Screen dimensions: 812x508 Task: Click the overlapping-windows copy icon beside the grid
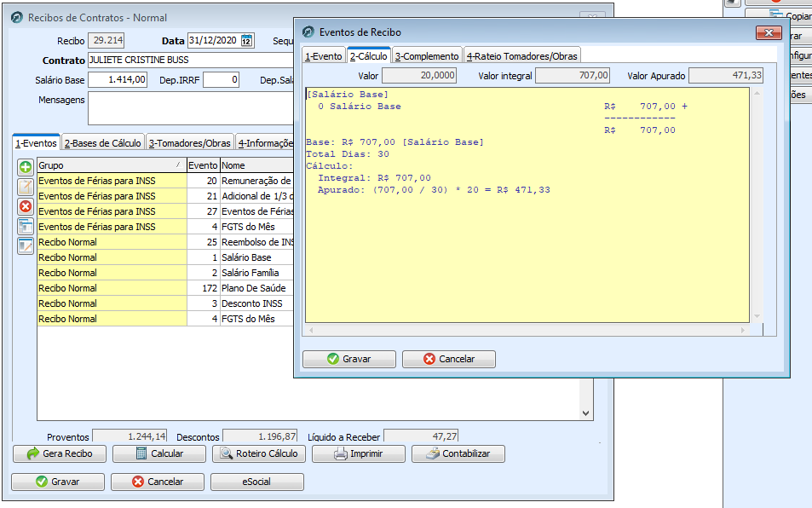(x=26, y=226)
